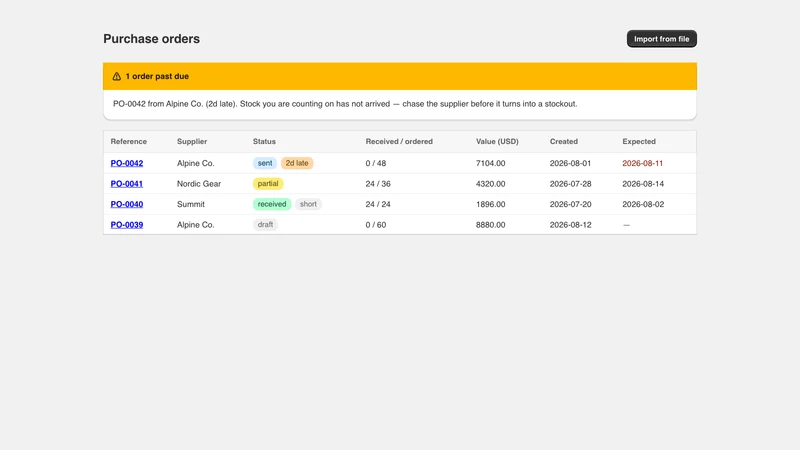Click the Received / ordered column header

[399, 141]
